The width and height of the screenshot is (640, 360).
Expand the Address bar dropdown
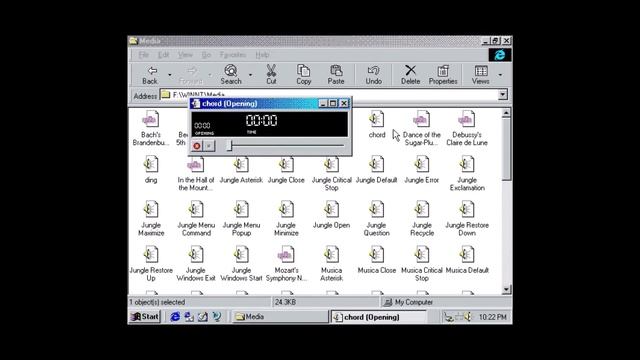[x=503, y=95]
